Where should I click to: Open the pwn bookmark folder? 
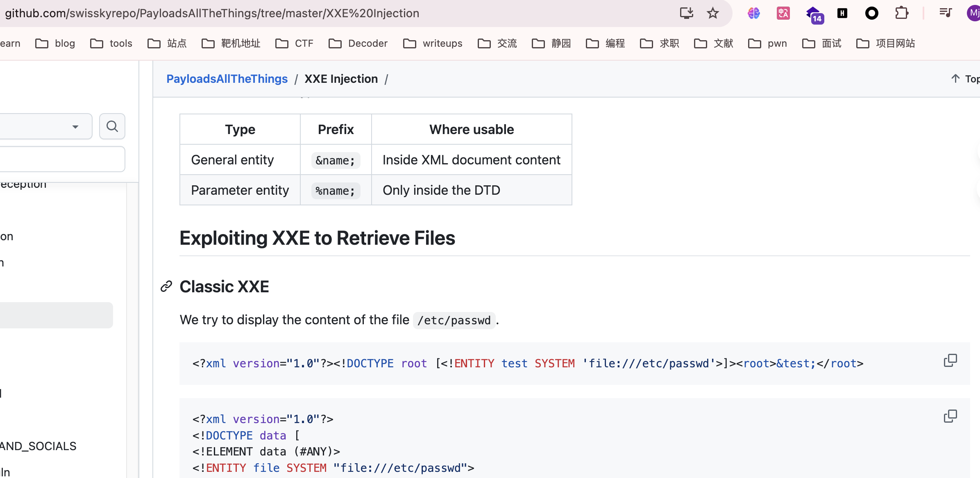click(768, 43)
